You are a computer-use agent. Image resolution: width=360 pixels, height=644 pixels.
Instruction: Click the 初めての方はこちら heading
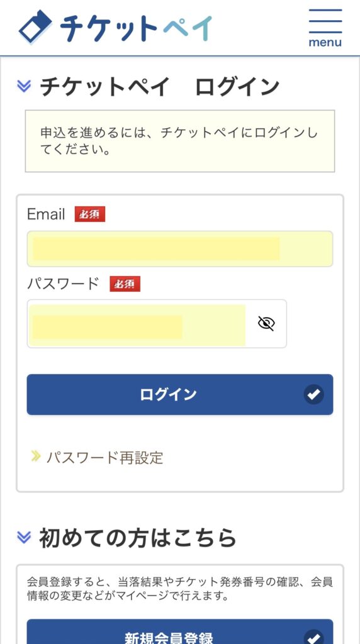[138, 538]
